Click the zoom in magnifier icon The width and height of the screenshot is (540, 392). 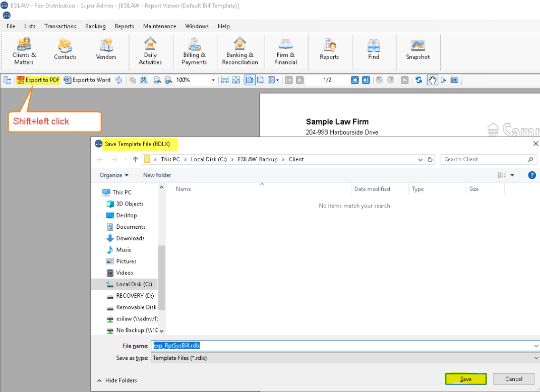pyautogui.click(x=168, y=80)
